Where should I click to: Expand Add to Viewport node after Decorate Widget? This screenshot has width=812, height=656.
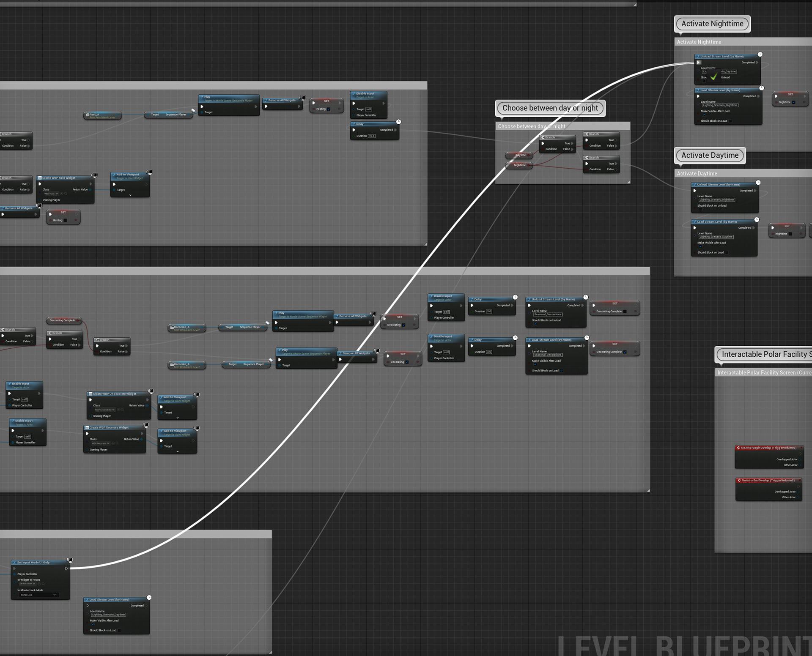click(x=178, y=451)
